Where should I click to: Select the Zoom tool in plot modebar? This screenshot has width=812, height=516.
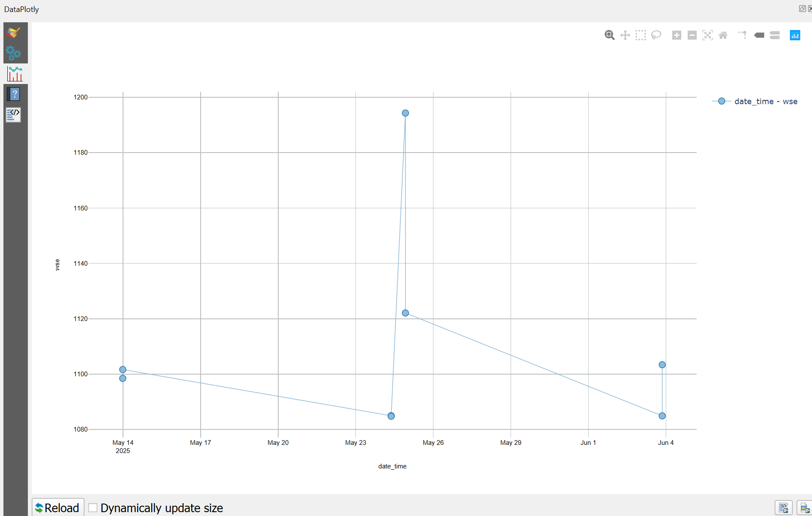pos(610,35)
